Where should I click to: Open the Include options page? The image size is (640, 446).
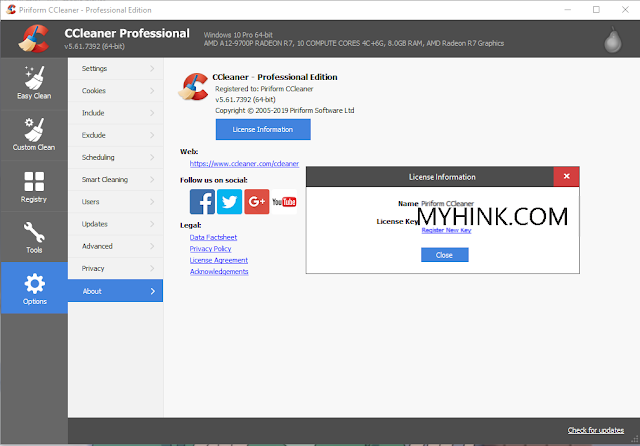116,113
